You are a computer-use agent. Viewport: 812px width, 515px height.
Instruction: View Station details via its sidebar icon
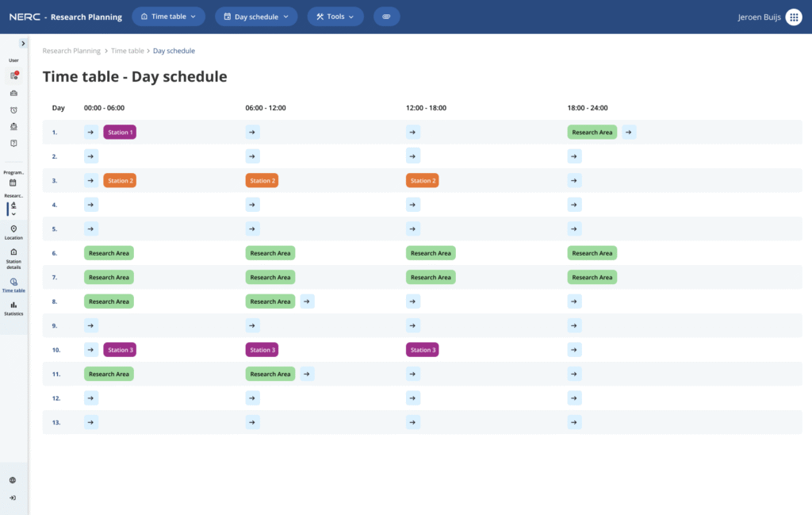[x=13, y=256]
